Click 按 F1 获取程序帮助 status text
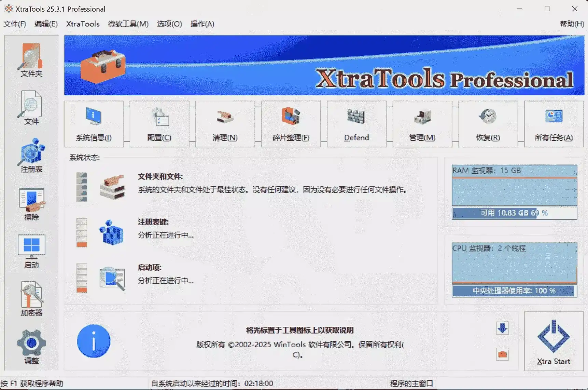 coord(32,384)
